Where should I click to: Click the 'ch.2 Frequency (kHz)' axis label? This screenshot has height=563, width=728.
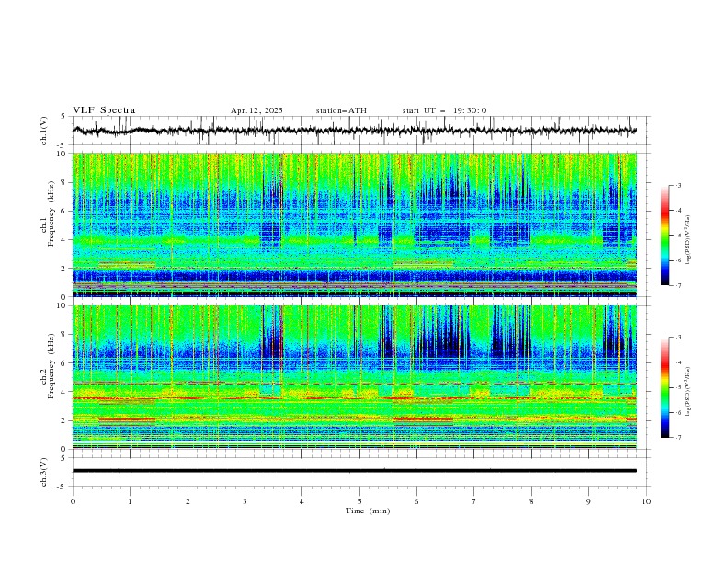tap(48, 366)
